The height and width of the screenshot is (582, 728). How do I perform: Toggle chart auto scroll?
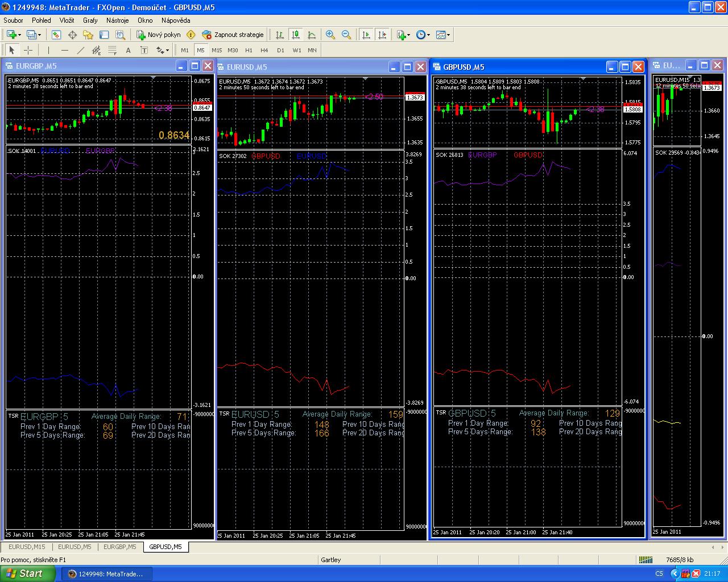click(x=366, y=35)
